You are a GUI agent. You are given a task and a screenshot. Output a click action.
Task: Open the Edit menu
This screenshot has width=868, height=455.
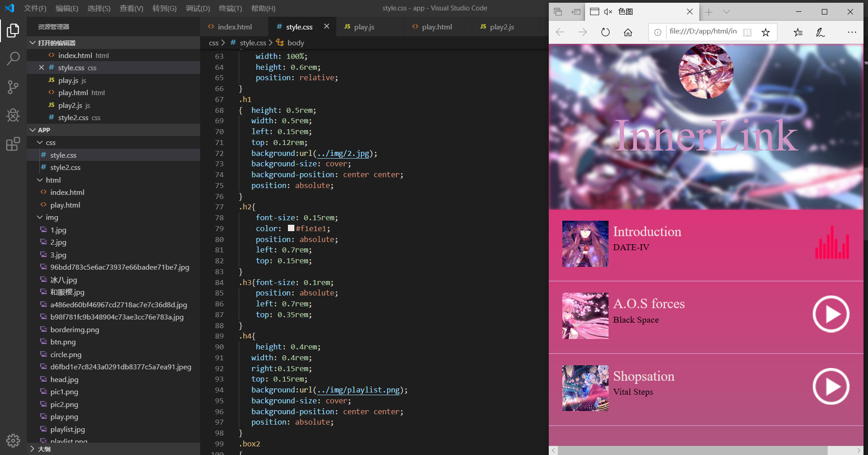pos(67,8)
